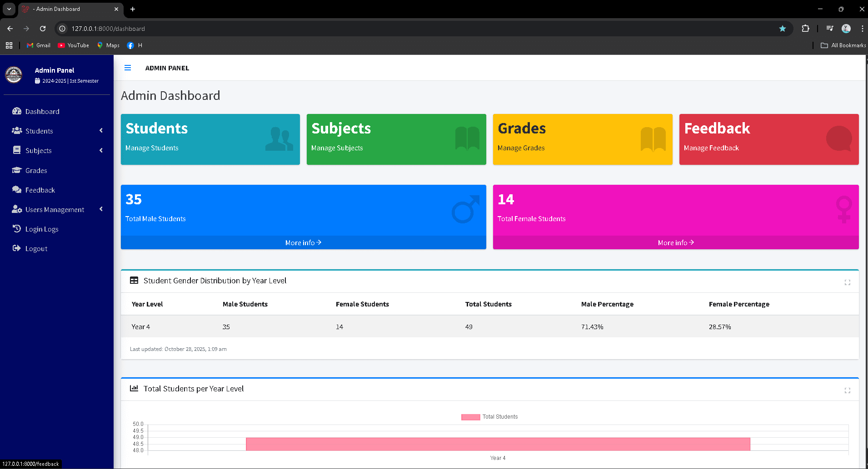Click the Female Percentage column header
Viewport: 868px width, 469px height.
coord(739,304)
